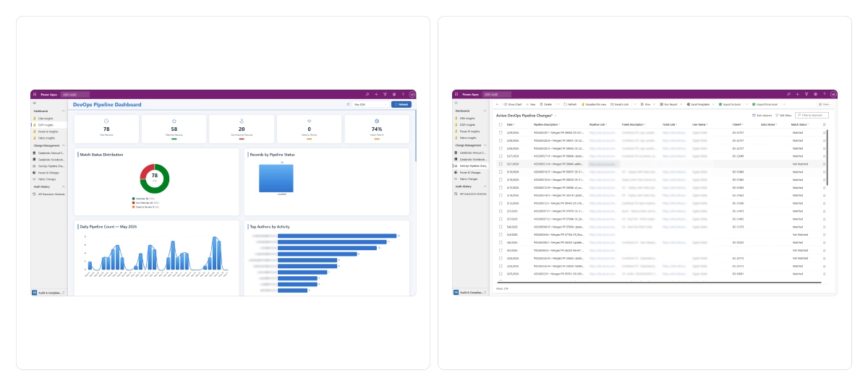The image size is (868, 386).
Task: Click Export to Excel command
Action: pyautogui.click(x=731, y=104)
